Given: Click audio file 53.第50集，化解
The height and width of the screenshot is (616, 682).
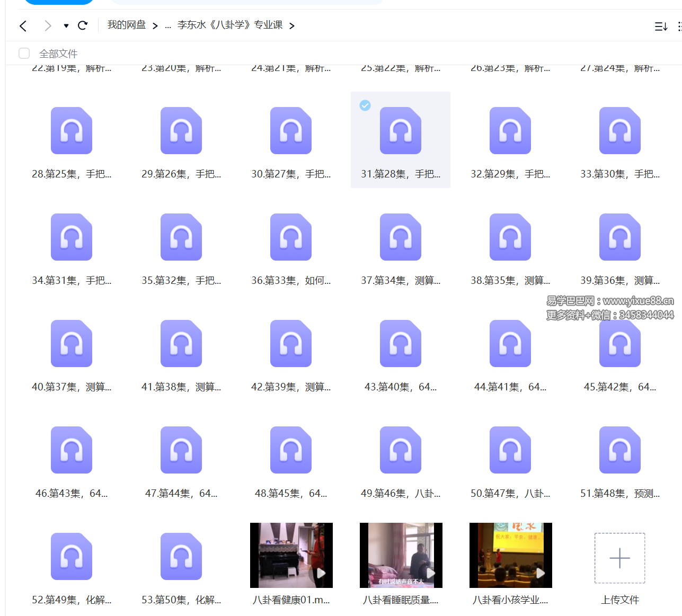Looking at the screenshot, I should (181, 557).
